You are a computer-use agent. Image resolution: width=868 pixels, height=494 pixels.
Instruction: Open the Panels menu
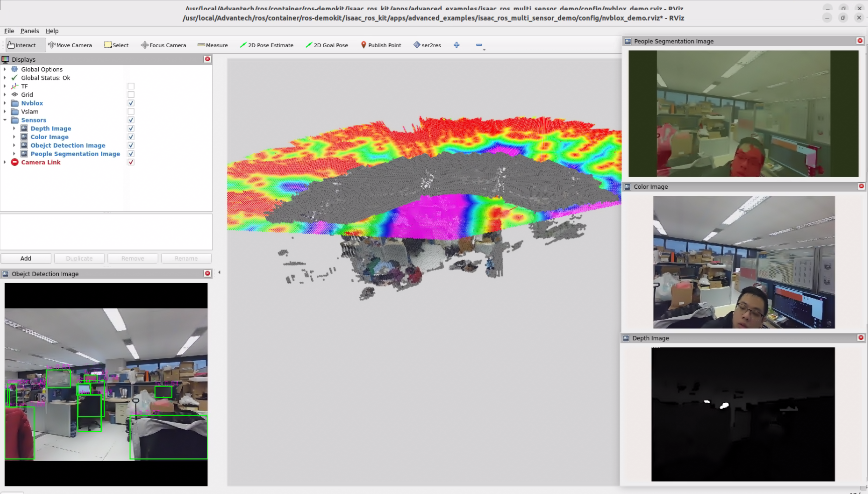[30, 31]
